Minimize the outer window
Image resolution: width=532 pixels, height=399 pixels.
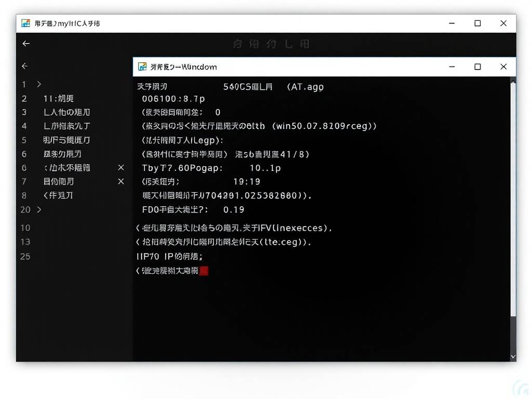pos(451,23)
